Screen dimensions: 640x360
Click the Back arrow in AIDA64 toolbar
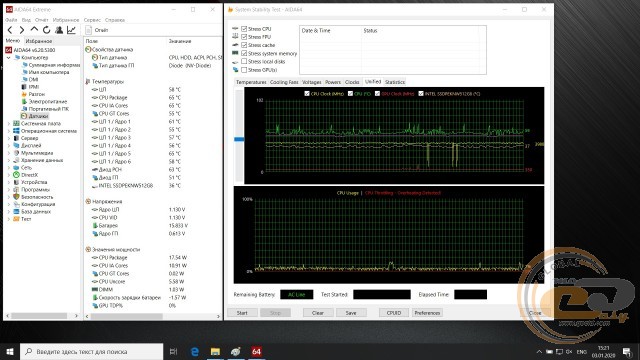coord(10,30)
